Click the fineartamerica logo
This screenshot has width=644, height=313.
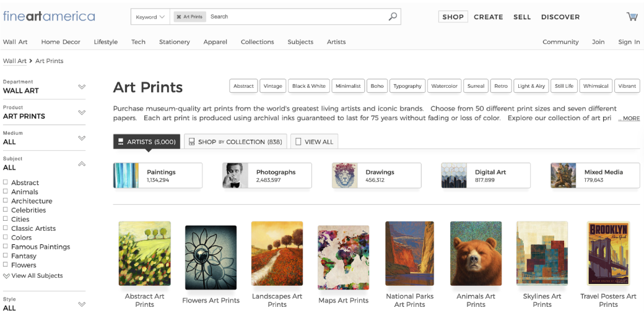[49, 16]
